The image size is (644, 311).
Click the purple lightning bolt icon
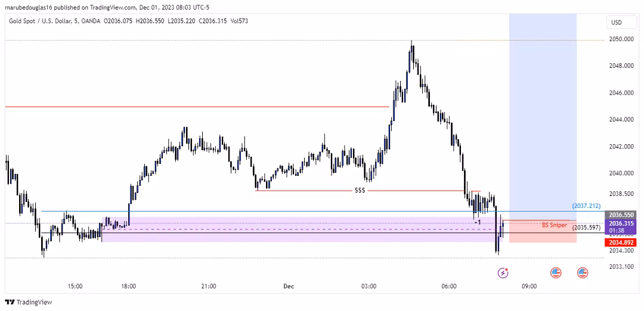503,273
